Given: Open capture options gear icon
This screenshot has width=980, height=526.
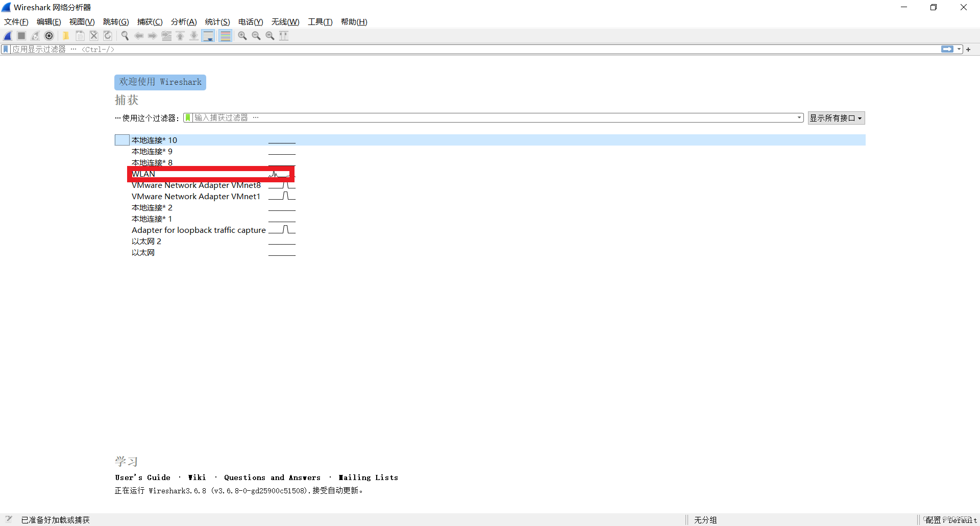Looking at the screenshot, I should pos(49,36).
